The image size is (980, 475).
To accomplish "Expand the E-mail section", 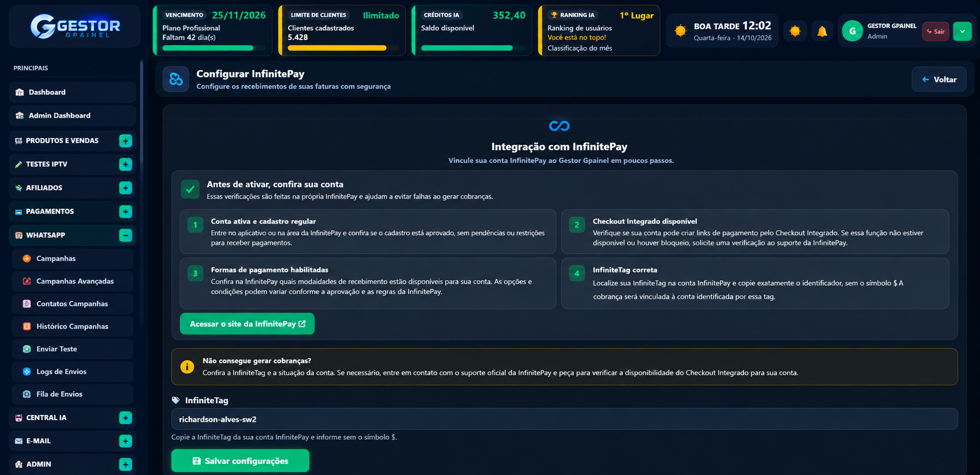I will pos(126,441).
